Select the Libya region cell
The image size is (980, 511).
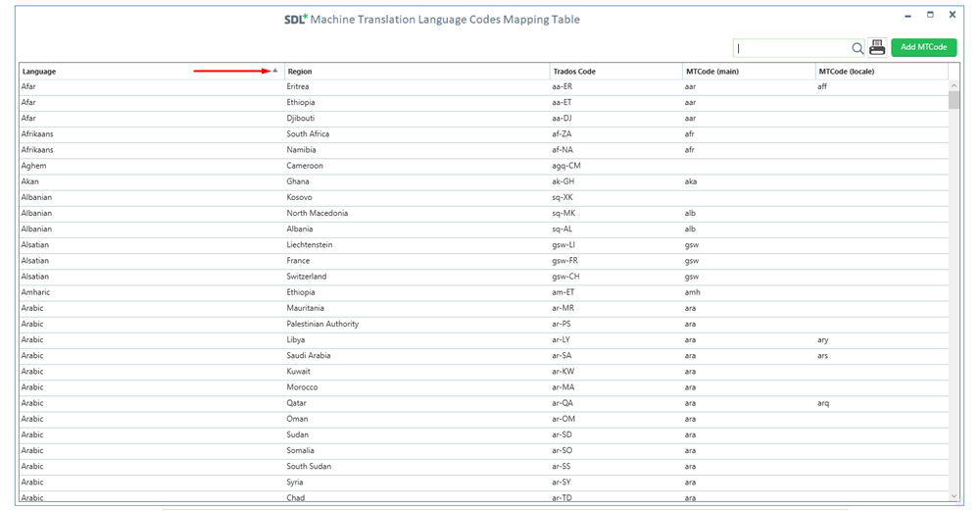point(296,340)
